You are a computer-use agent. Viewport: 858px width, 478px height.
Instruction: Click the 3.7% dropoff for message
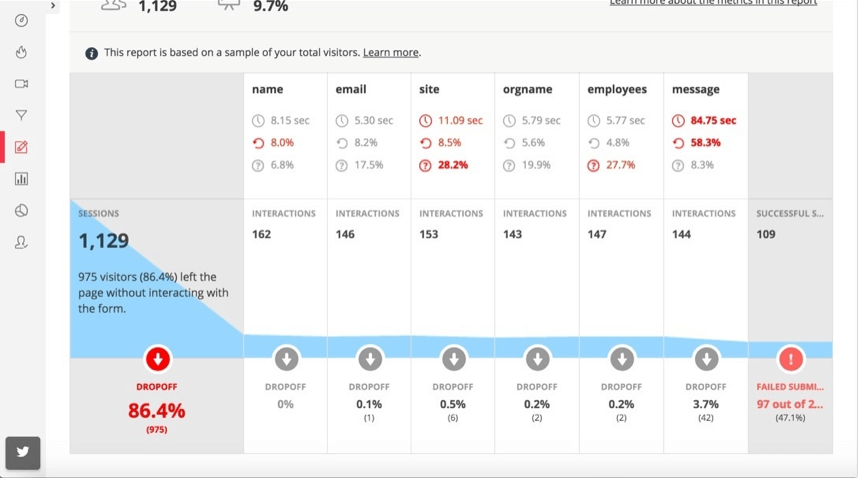[705, 404]
